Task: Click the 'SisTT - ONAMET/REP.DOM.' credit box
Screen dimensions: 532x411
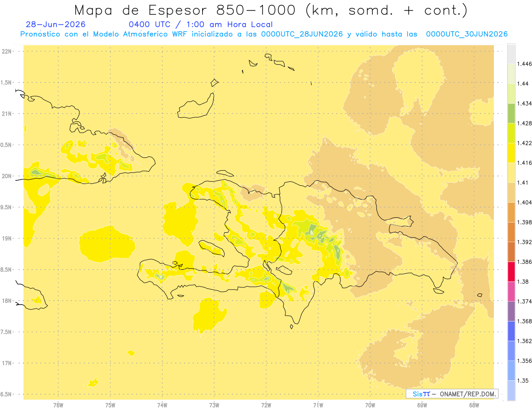Action: pyautogui.click(x=452, y=394)
